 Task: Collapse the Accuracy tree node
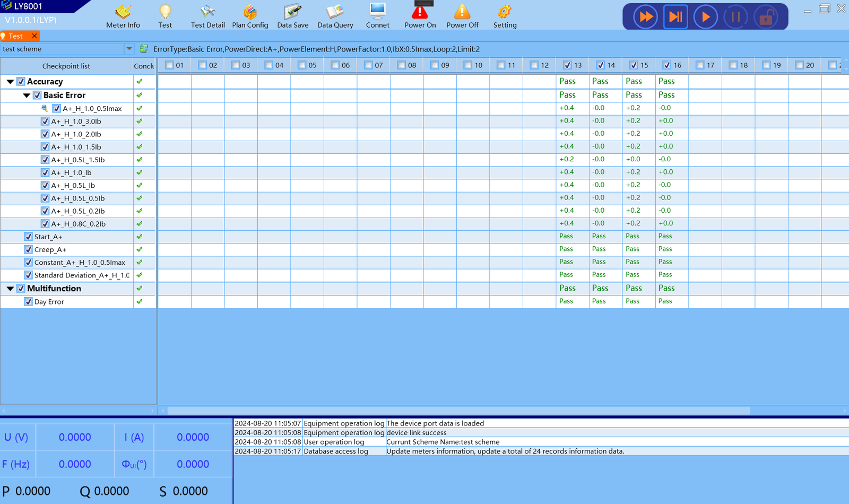tap(10, 82)
